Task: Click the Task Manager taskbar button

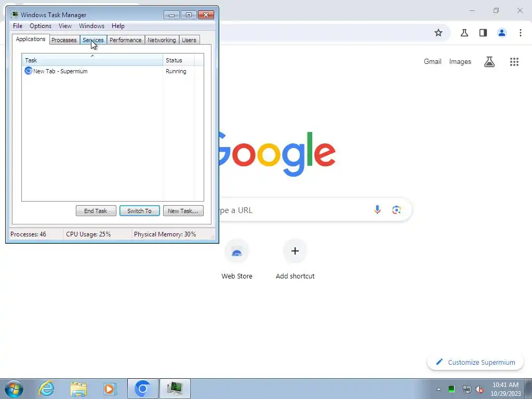Action: click(x=175, y=389)
